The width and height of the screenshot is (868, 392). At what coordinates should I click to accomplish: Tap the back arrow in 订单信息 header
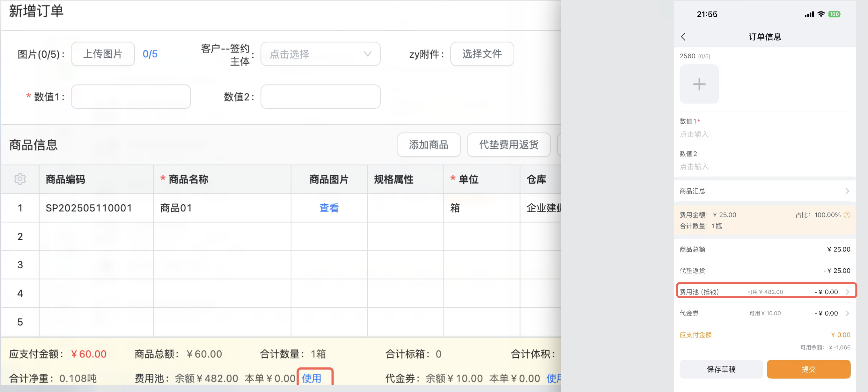click(683, 37)
